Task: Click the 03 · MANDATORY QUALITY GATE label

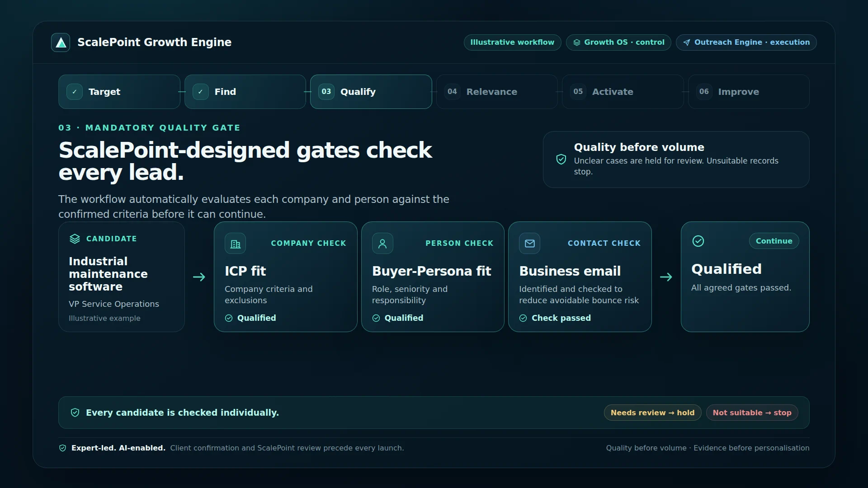Action: [x=149, y=128]
